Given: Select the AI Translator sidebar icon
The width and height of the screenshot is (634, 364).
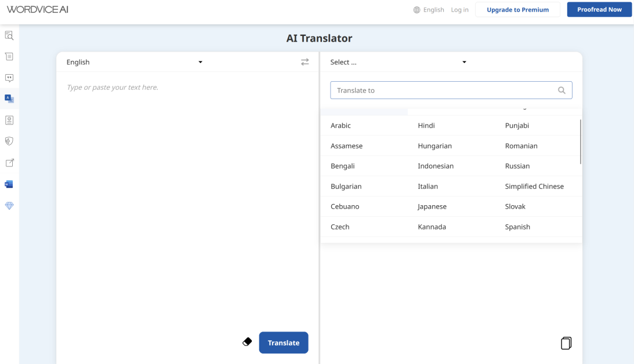Looking at the screenshot, I should click(x=9, y=99).
